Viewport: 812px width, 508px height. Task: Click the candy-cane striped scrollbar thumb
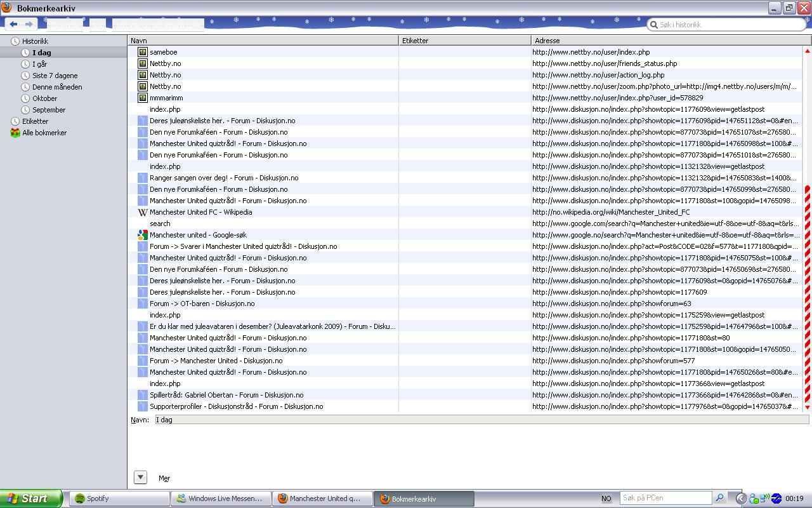808,294
